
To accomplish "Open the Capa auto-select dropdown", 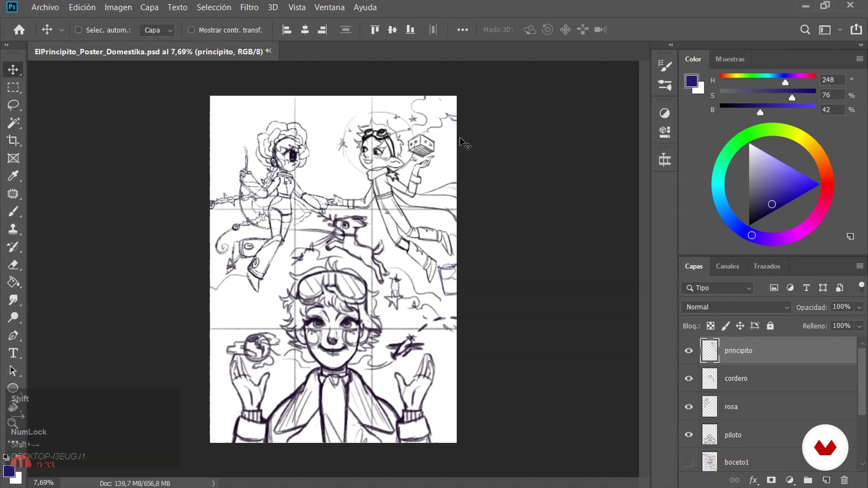I will point(158,30).
